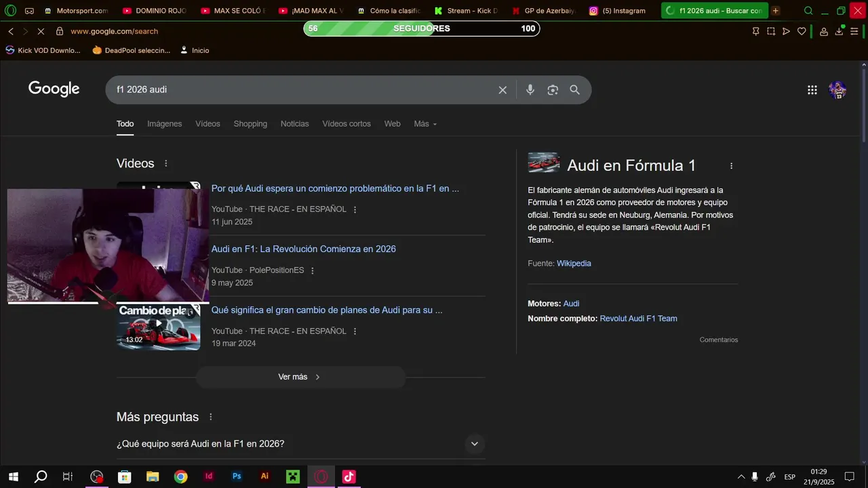Go back to previous page
This screenshot has width=868, height=488.
pos(11,31)
